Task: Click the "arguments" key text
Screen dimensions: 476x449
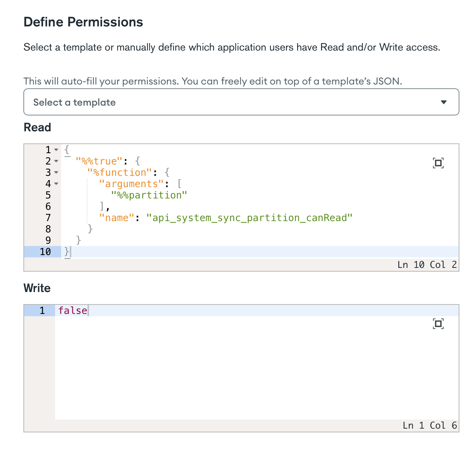Action: 131,184
